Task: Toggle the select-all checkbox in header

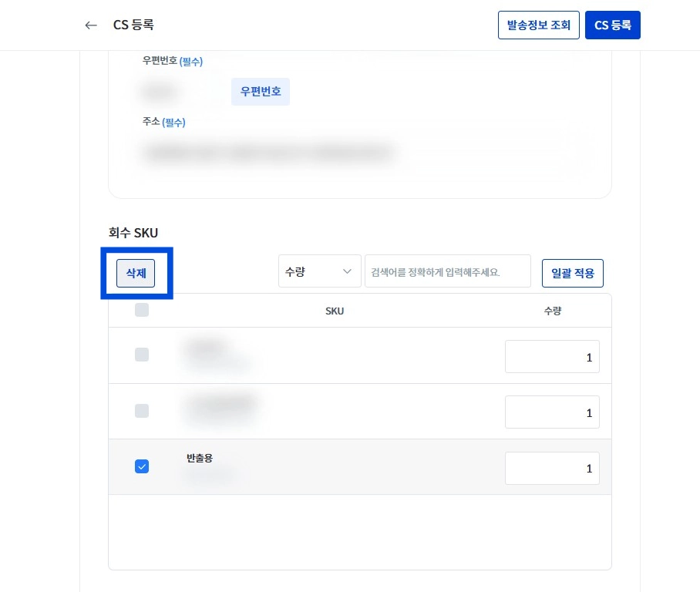Action: click(x=142, y=310)
